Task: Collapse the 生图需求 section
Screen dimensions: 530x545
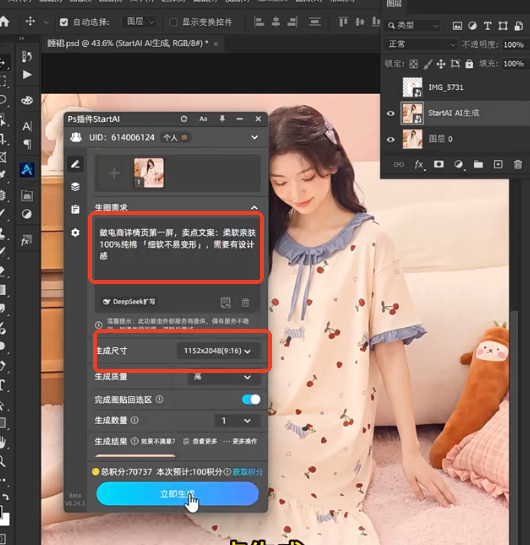Action: 254,208
